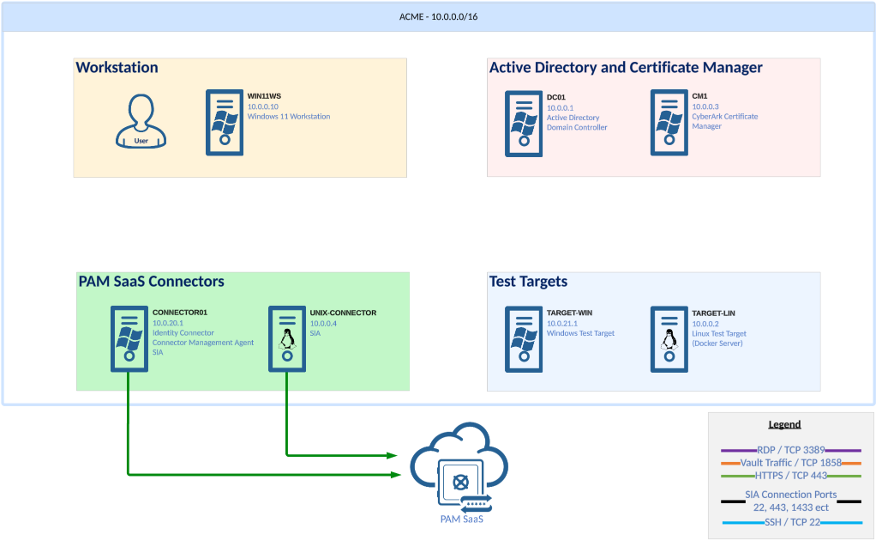Click the purple RDP / TCP 3389 legend line
The width and height of the screenshot is (876, 541).
click(x=731, y=450)
